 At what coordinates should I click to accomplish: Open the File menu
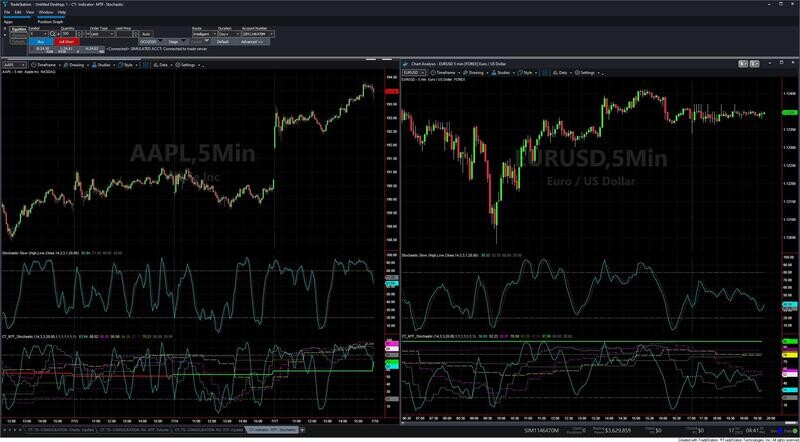(7, 12)
